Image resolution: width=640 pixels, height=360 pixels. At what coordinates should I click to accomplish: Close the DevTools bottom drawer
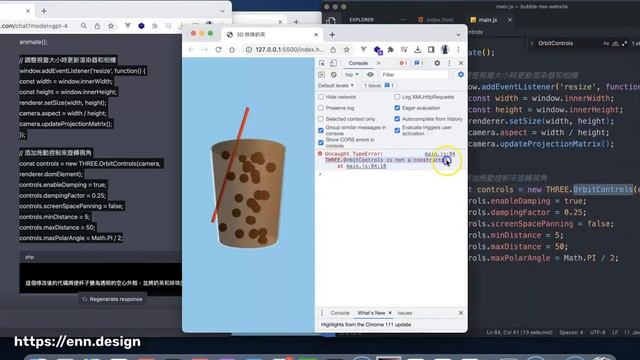coord(461,313)
